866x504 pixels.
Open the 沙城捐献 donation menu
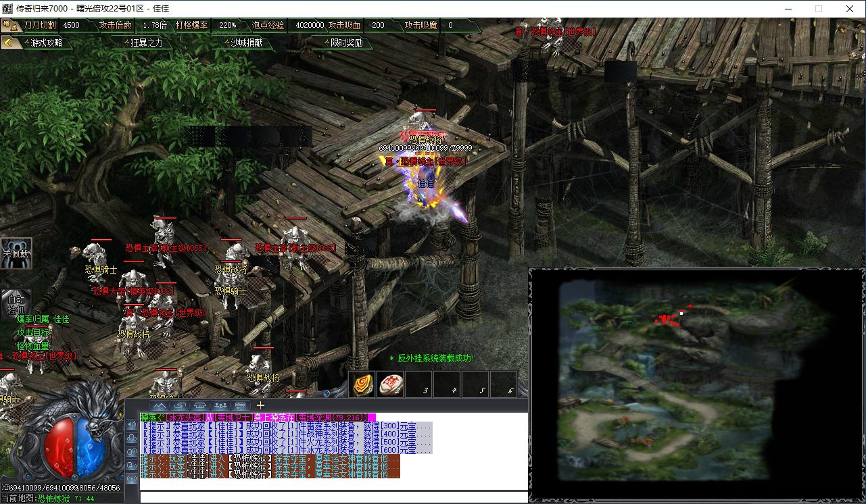246,43
